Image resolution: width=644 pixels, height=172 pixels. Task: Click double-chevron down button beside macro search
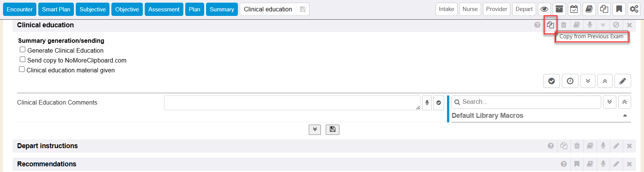point(609,102)
